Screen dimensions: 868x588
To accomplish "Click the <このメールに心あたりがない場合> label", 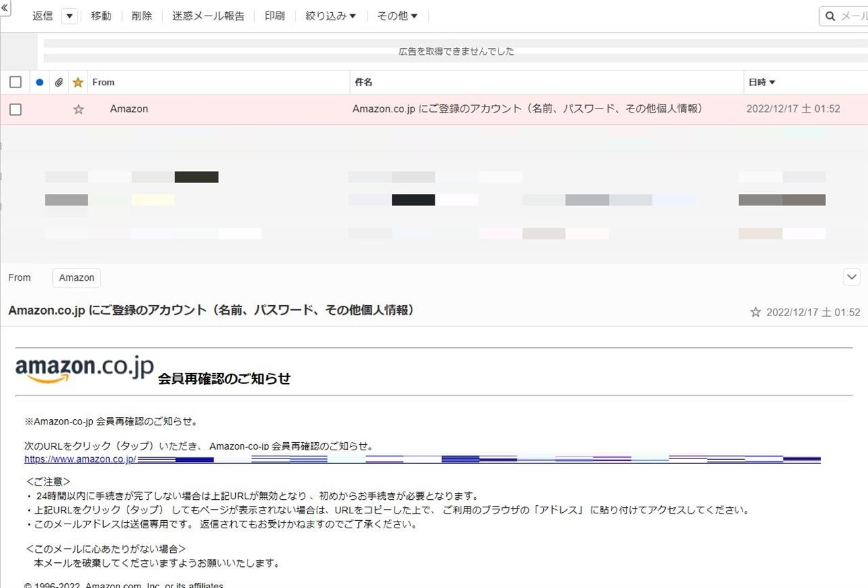I will point(106,549).
